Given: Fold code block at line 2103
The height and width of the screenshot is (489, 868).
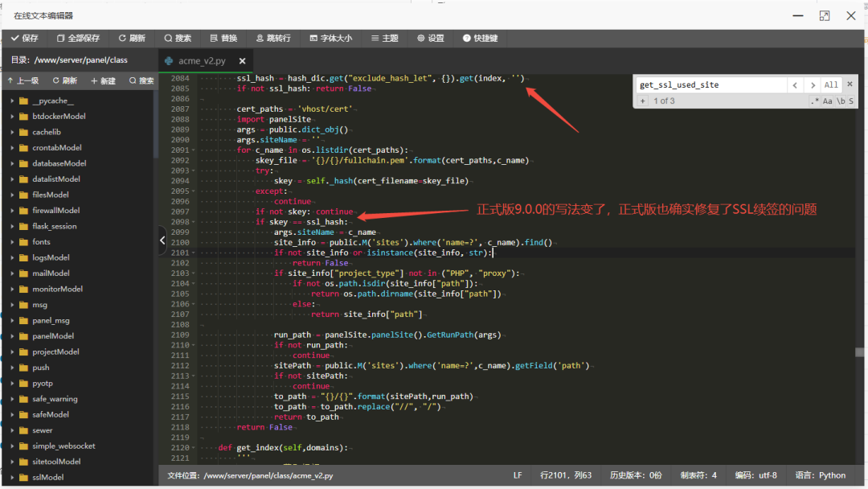Looking at the screenshot, I should (193, 273).
